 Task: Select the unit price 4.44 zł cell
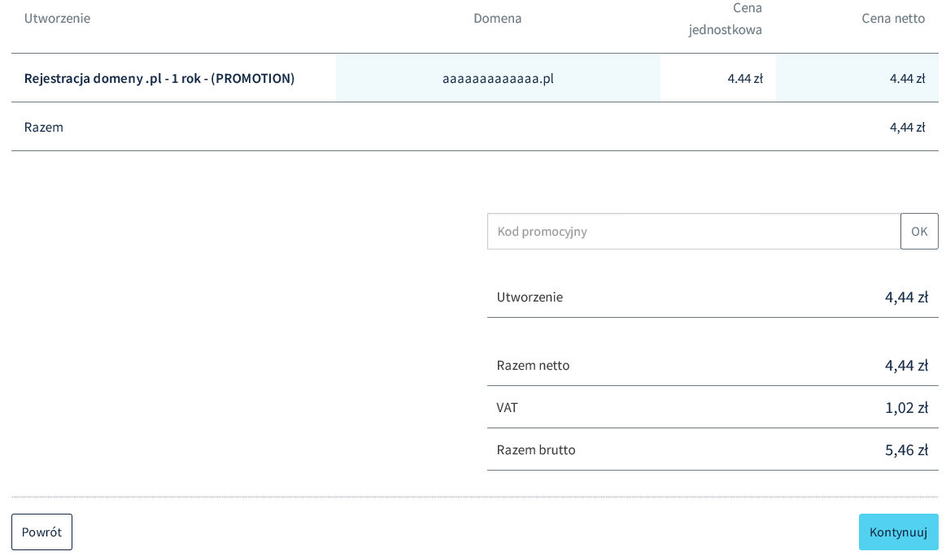(718, 78)
